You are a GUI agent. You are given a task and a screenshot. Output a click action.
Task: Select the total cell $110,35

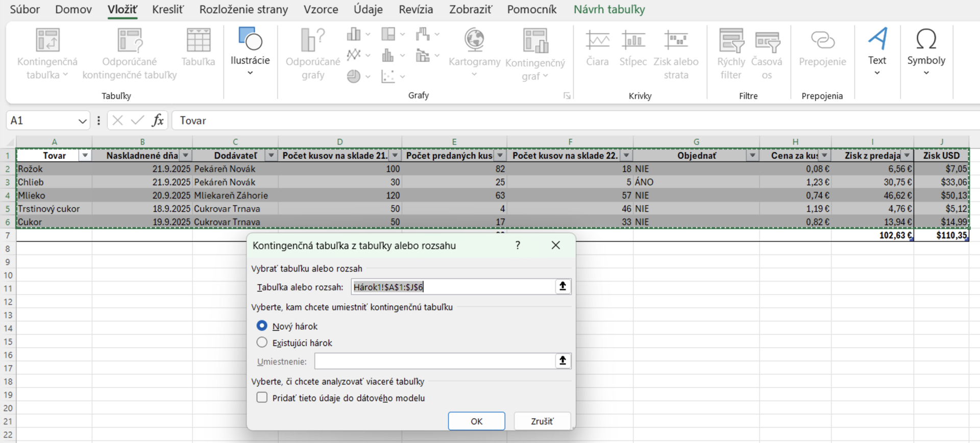click(x=941, y=235)
